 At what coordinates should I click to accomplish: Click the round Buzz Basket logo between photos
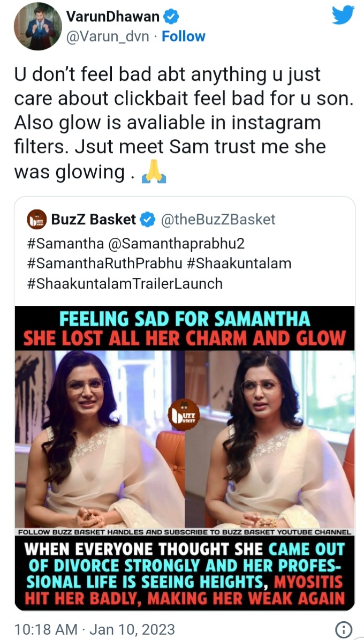click(x=184, y=415)
